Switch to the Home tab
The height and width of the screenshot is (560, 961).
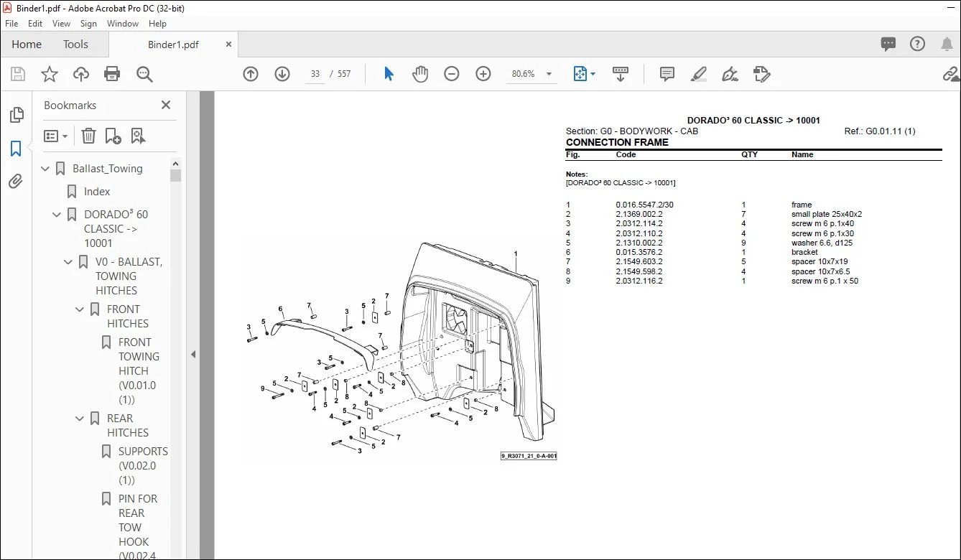(27, 45)
